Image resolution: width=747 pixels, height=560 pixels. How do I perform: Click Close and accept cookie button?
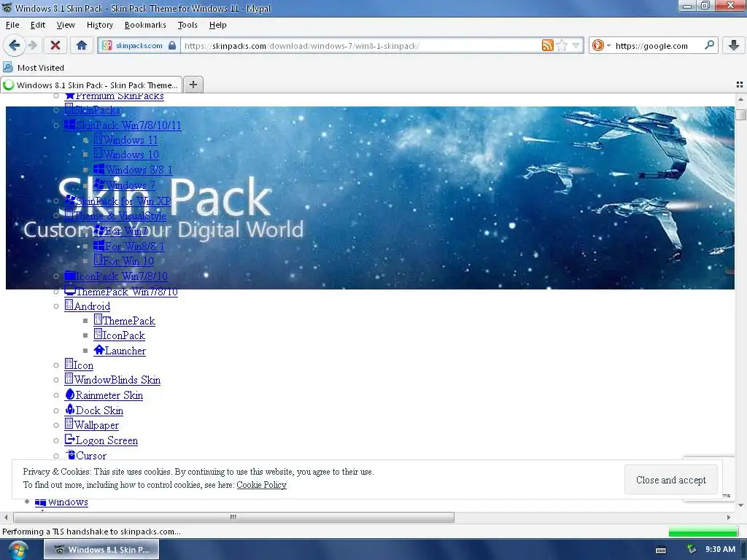tap(671, 480)
